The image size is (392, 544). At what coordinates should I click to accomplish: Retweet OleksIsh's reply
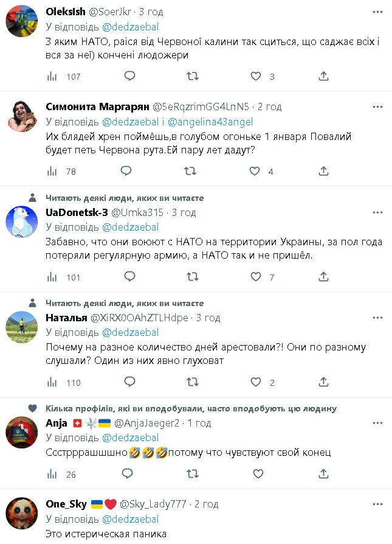click(x=192, y=76)
